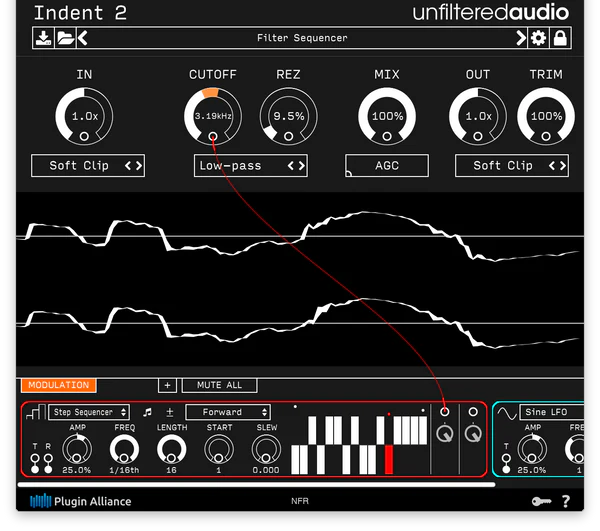Image resolution: width=600 pixels, height=531 pixels.
Task: Click the save preset icon
Action: click(43, 38)
